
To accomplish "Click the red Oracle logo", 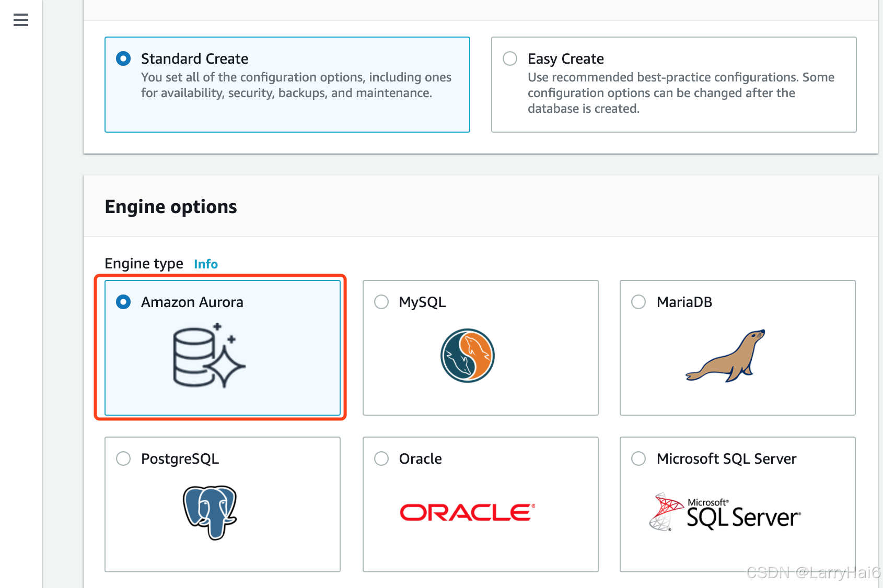I will coord(468,513).
